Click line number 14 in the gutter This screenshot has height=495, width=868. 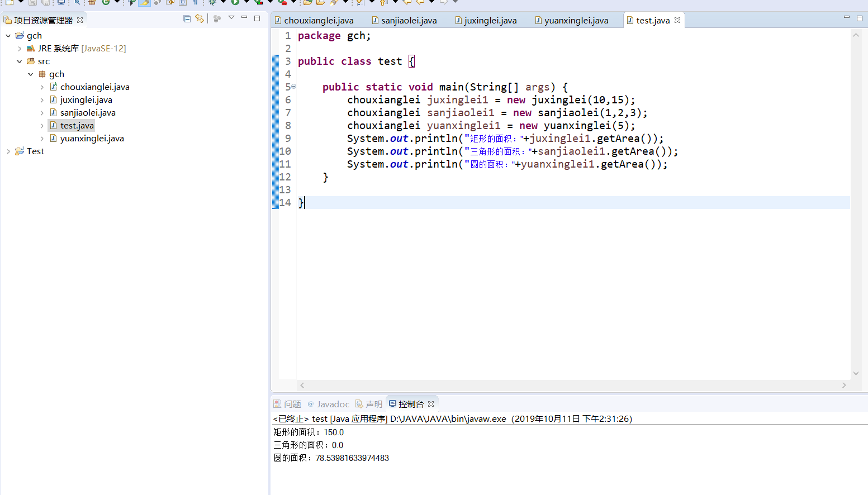pyautogui.click(x=286, y=203)
